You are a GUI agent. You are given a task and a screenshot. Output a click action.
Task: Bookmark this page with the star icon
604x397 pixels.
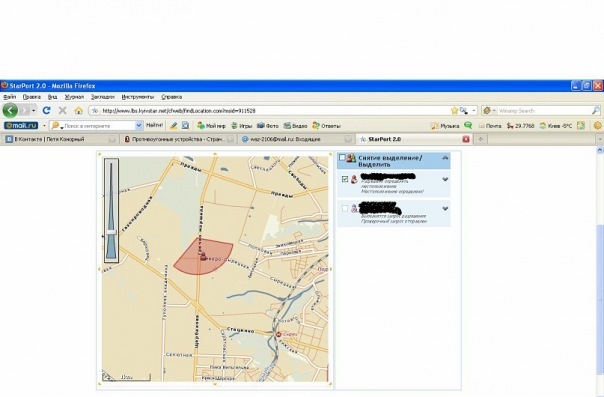pos(455,111)
